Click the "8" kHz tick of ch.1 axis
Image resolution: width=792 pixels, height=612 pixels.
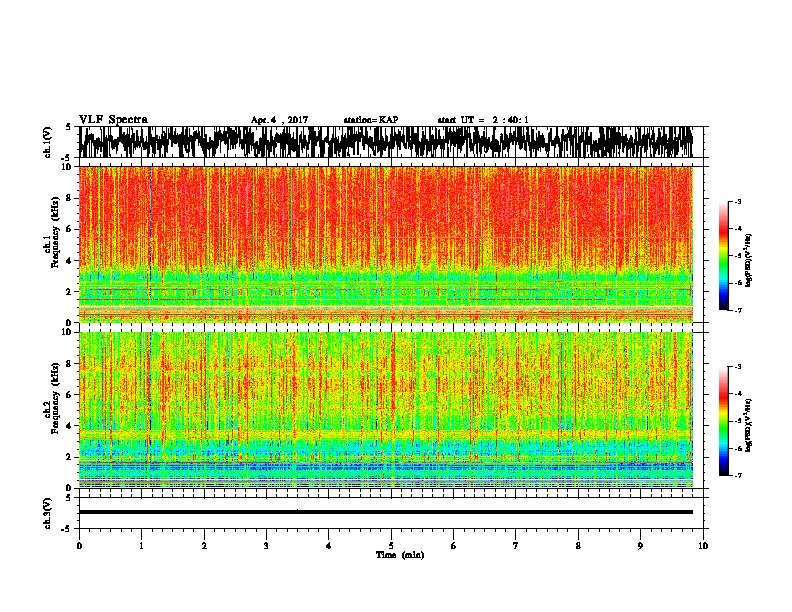70,198
